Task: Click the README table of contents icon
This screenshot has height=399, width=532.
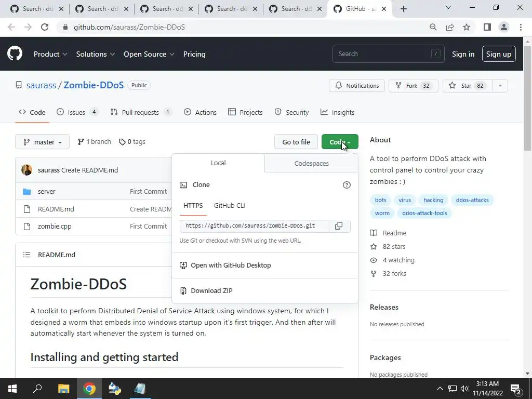Action: click(27, 255)
